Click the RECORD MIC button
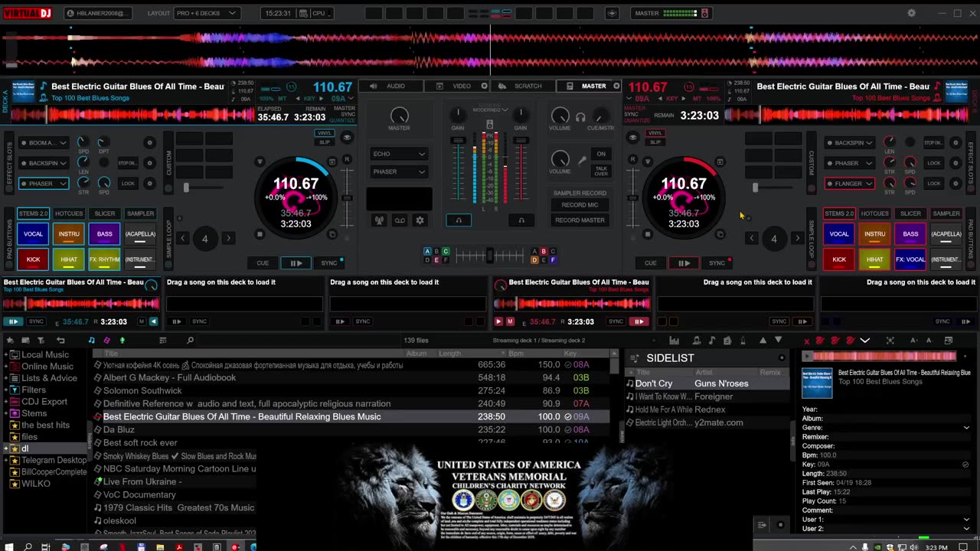The width and height of the screenshot is (980, 551). 580,205
